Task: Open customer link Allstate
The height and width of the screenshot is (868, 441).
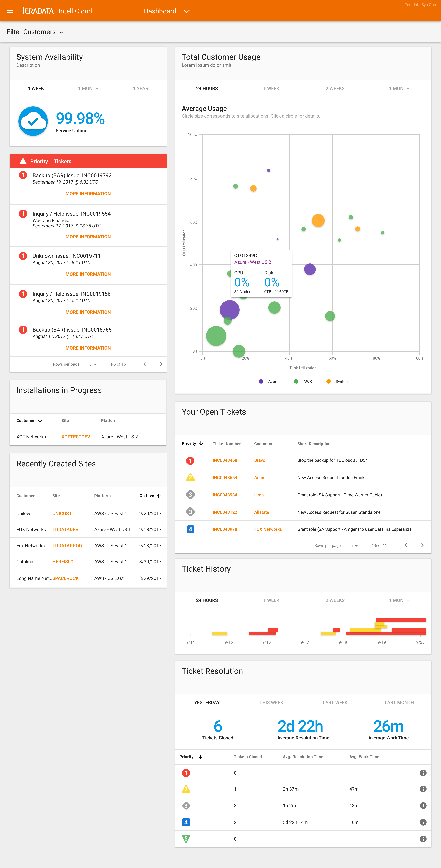Action: (262, 512)
